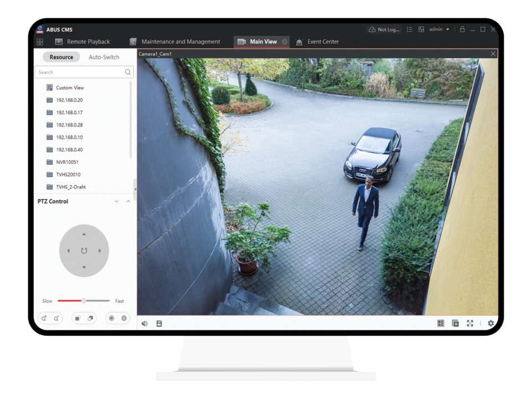Collapse the left sidebar with handle
The width and height of the screenshot is (532, 399).
coord(135,190)
